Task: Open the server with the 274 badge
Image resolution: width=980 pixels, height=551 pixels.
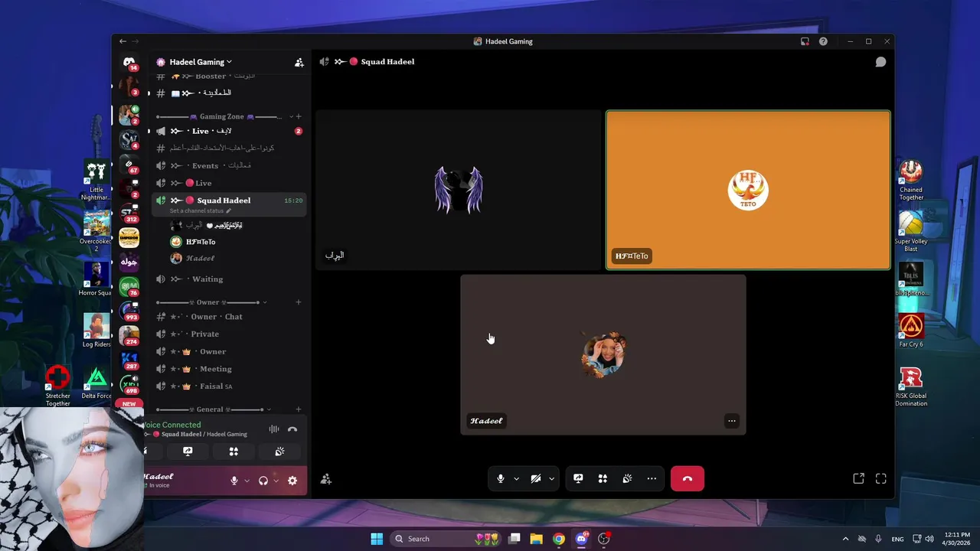Action: tap(129, 335)
